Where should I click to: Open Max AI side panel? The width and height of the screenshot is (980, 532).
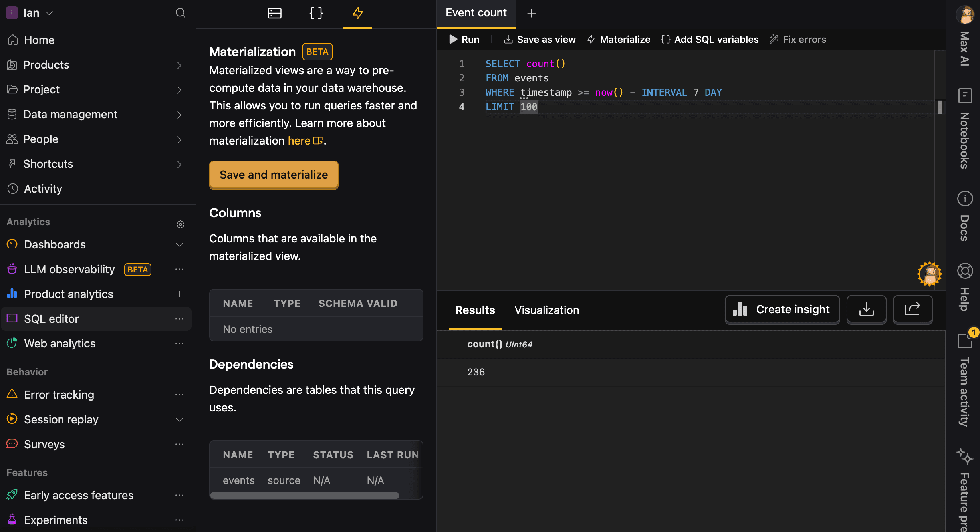(965, 36)
